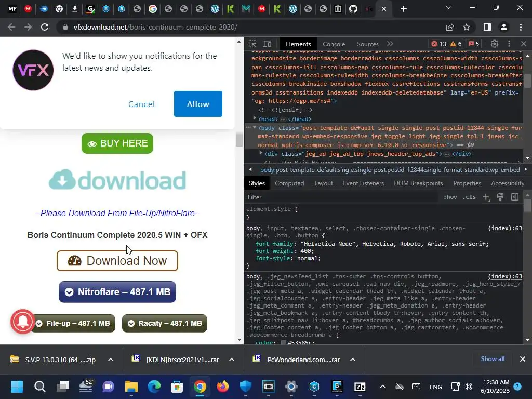Screen dimensions: 532x399
Task: Expand the head element node
Action: click(255, 118)
